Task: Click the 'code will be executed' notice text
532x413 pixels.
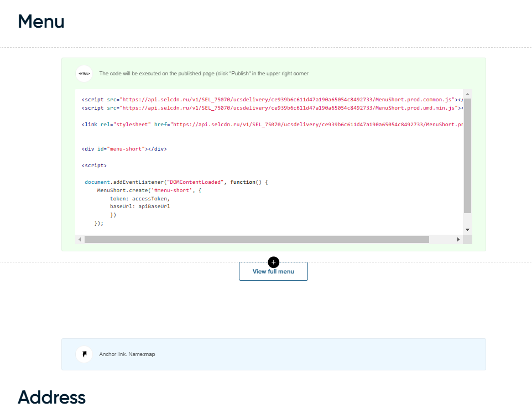Action: (204, 74)
